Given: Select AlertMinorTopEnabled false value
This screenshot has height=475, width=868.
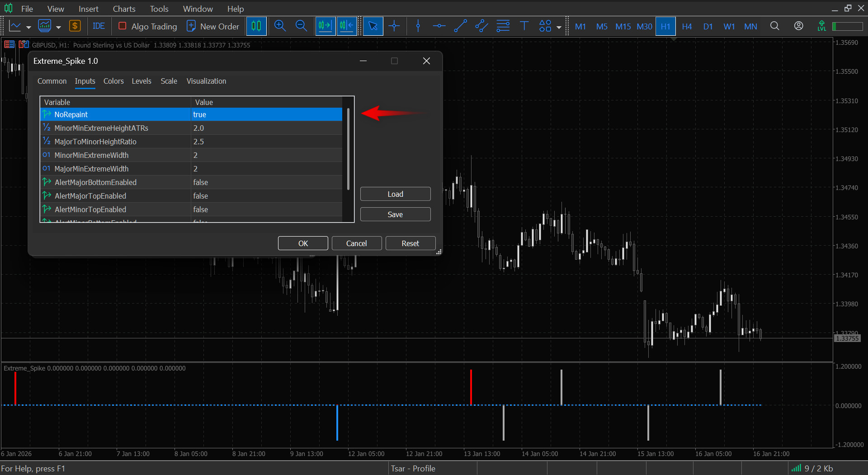Looking at the screenshot, I should click(266, 209).
